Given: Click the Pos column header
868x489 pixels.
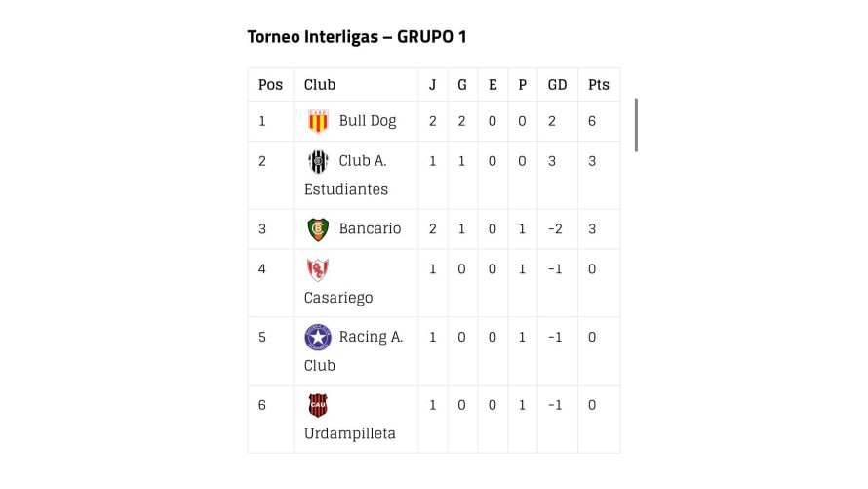Looking at the screenshot, I should click(270, 85).
